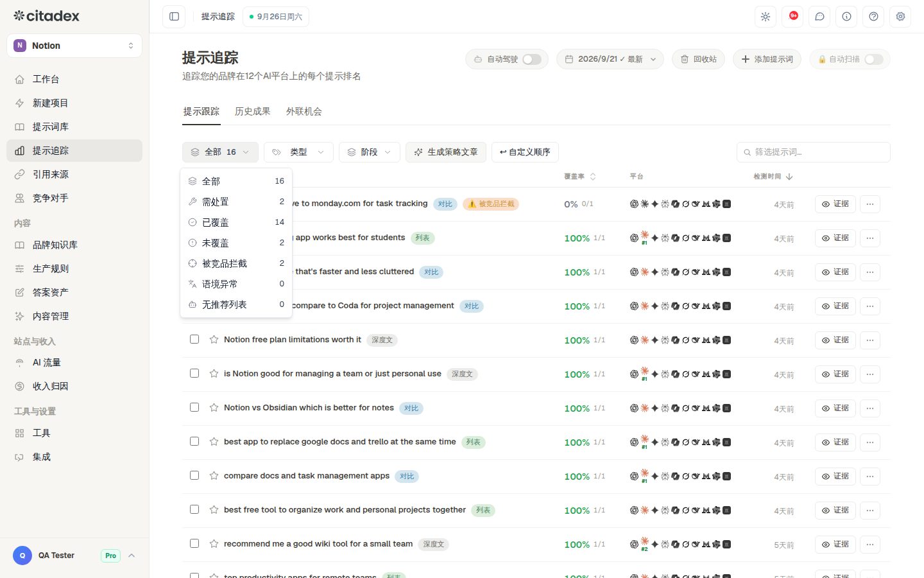Open AI 流量 in sidebar
Viewport: 924px width, 578px height.
[74, 362]
